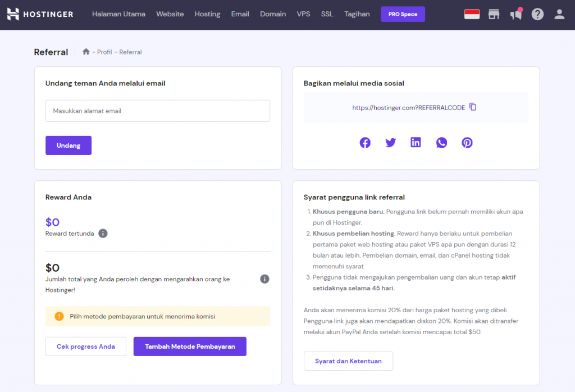Open the Indonesian flag language selector
Viewport: 575px width, 392px height.
(472, 15)
